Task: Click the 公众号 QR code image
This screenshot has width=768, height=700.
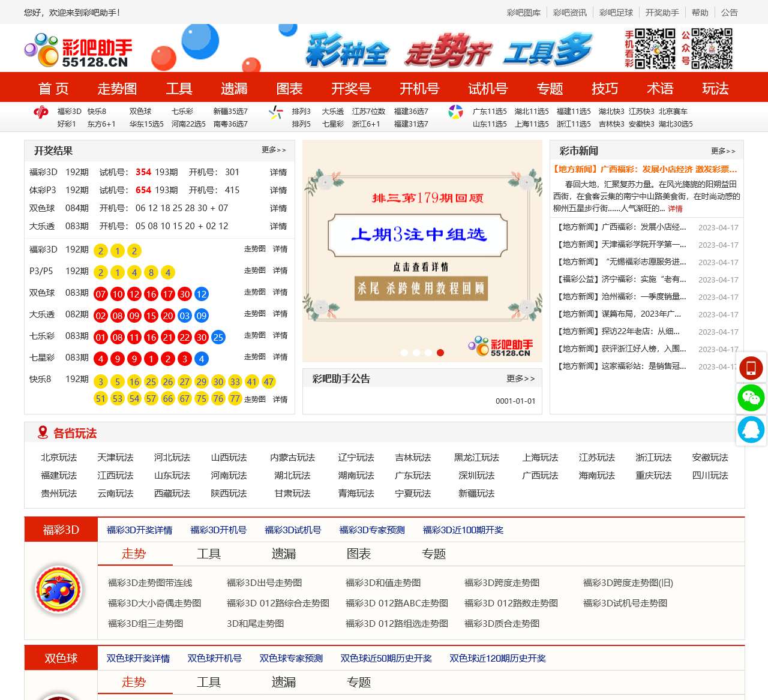Action: point(712,49)
